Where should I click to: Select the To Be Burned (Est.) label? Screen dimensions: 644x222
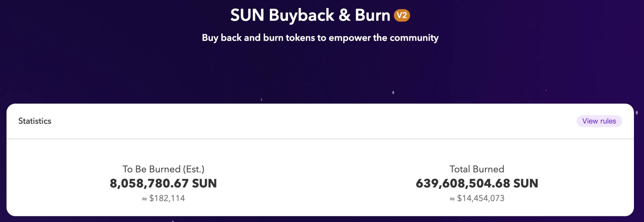[x=163, y=169]
